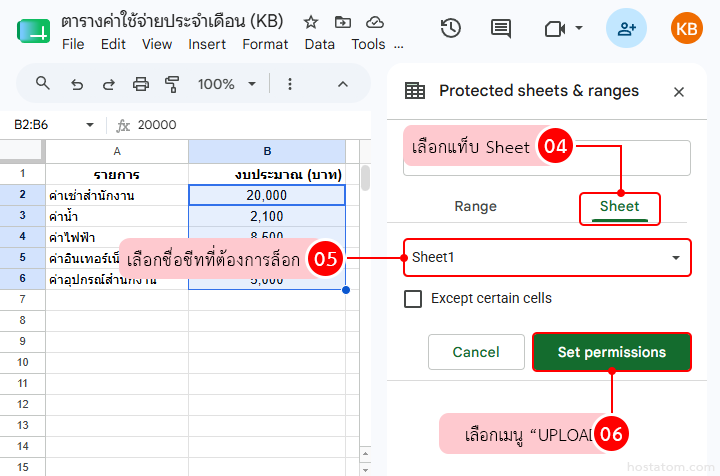
Task: Open the View menu
Action: pos(157,44)
